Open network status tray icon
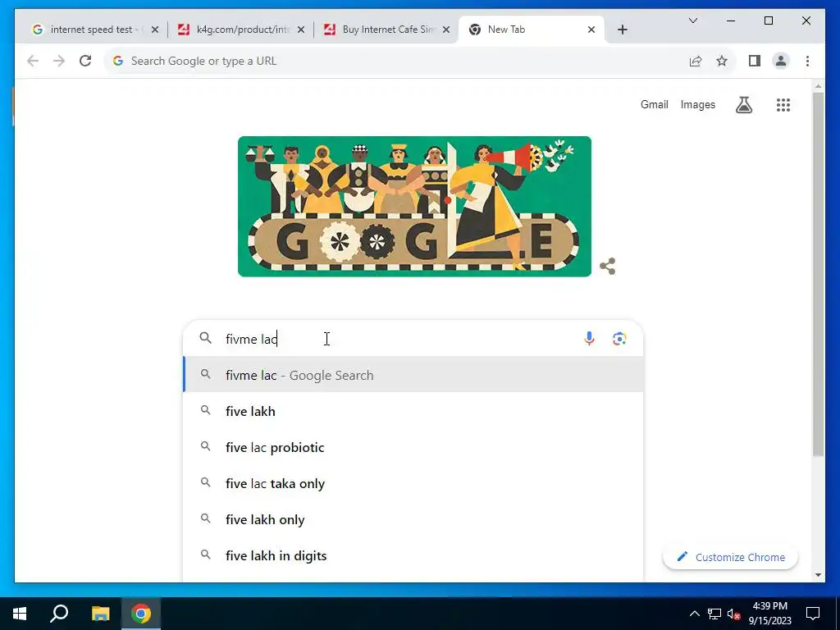840x630 pixels. (x=714, y=614)
